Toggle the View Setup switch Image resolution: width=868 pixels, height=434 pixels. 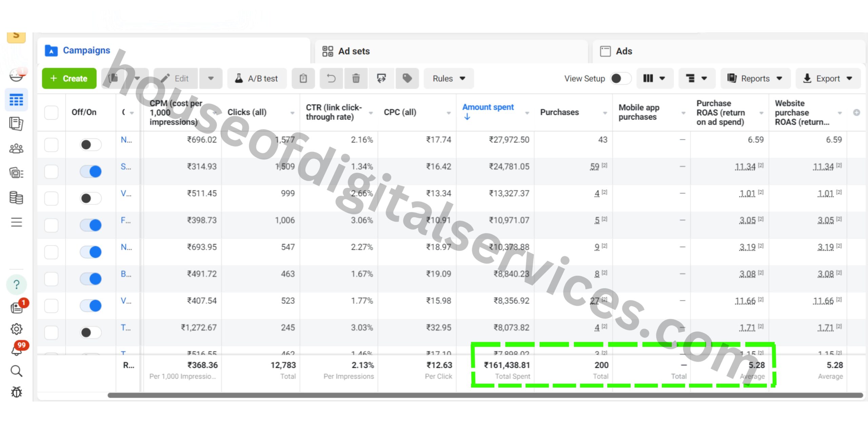(x=621, y=78)
